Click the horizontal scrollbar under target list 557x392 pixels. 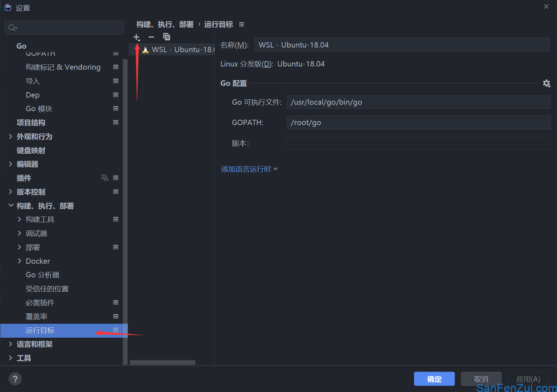click(x=162, y=362)
